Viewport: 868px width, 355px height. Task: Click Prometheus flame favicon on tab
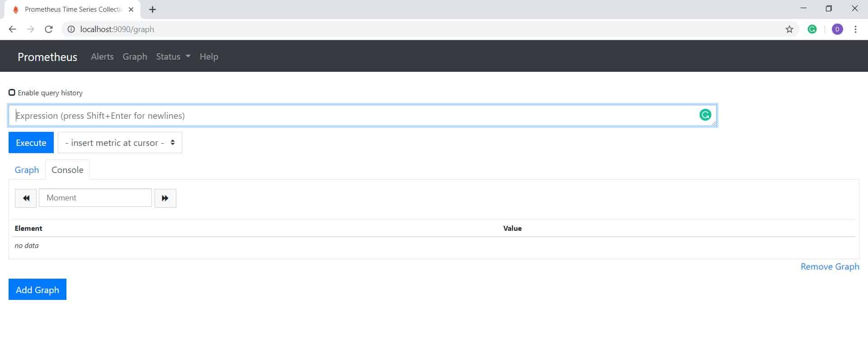pos(16,9)
